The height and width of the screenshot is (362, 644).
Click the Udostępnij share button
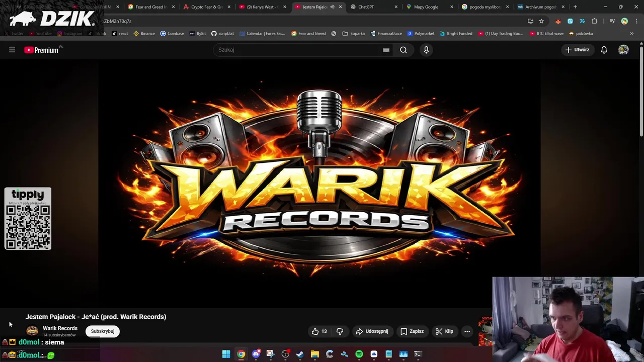pos(372,331)
